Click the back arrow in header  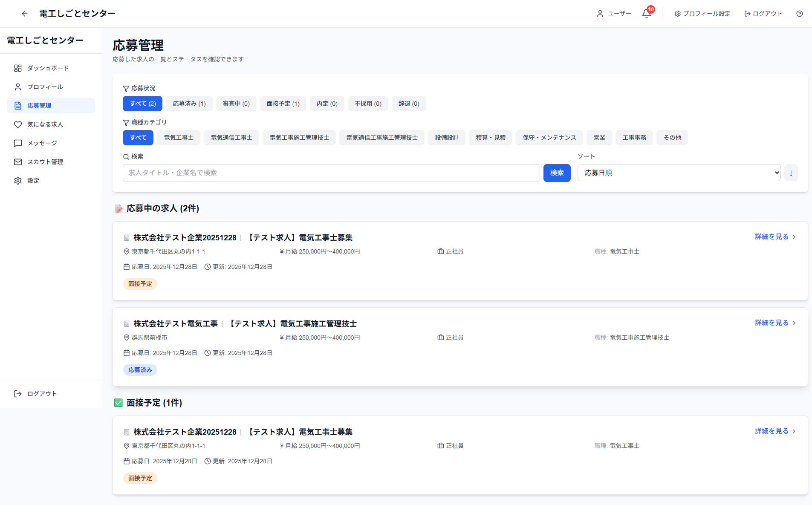coord(25,14)
